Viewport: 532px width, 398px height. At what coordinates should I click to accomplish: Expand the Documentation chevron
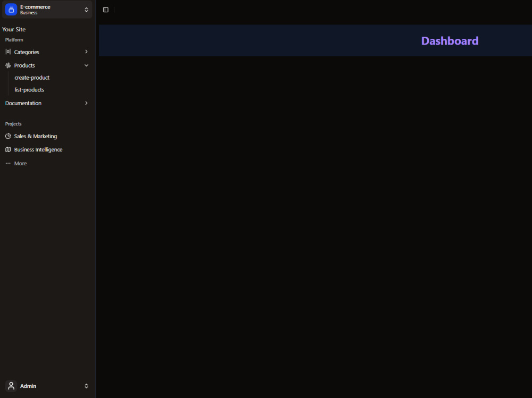click(x=87, y=103)
